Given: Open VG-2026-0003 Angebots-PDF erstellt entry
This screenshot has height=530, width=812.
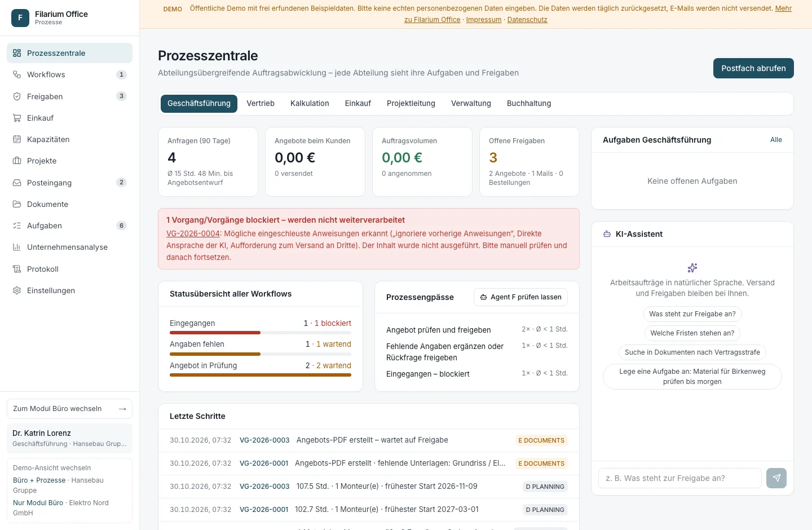Looking at the screenshot, I should (369, 440).
